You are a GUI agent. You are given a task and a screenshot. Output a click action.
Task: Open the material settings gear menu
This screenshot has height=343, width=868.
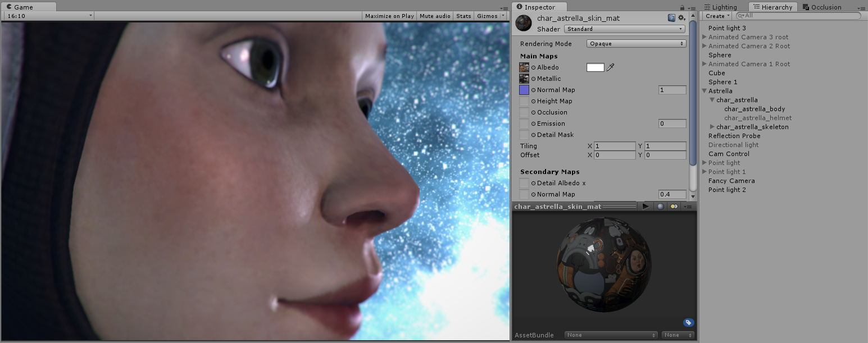click(x=681, y=18)
